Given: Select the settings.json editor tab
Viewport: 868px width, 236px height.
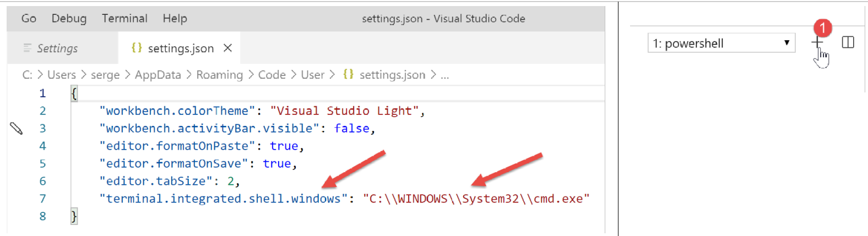Looking at the screenshot, I should [181, 48].
